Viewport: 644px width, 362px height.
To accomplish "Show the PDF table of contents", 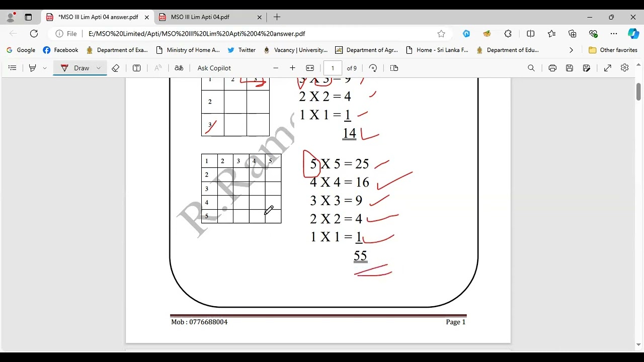I will point(13,68).
